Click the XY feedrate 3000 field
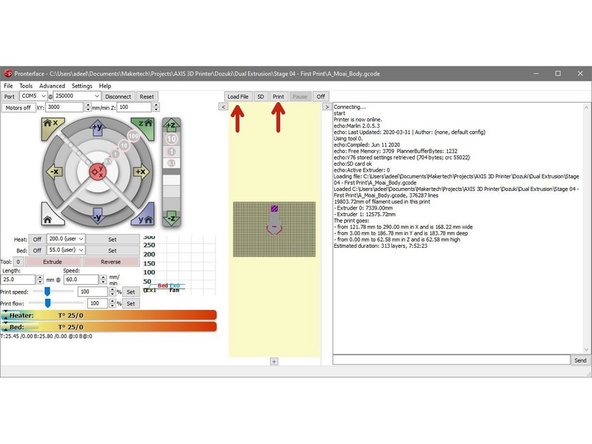 click(65, 107)
